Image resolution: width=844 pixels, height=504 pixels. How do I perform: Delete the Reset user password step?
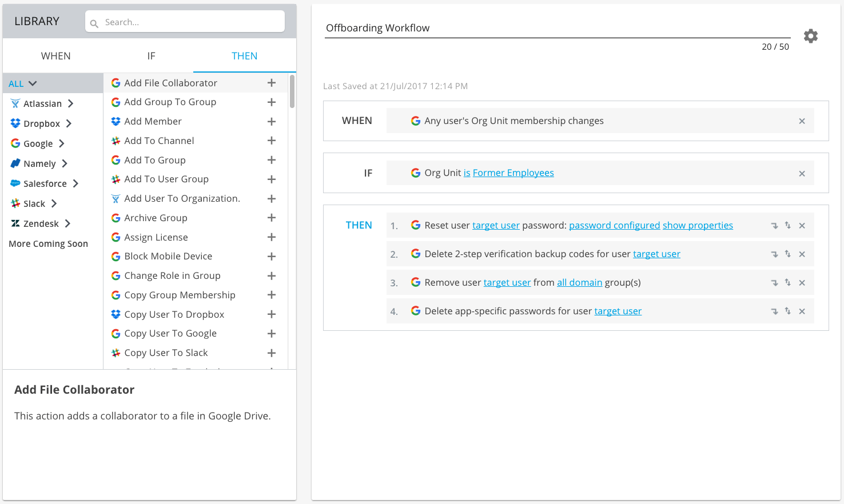(x=802, y=226)
